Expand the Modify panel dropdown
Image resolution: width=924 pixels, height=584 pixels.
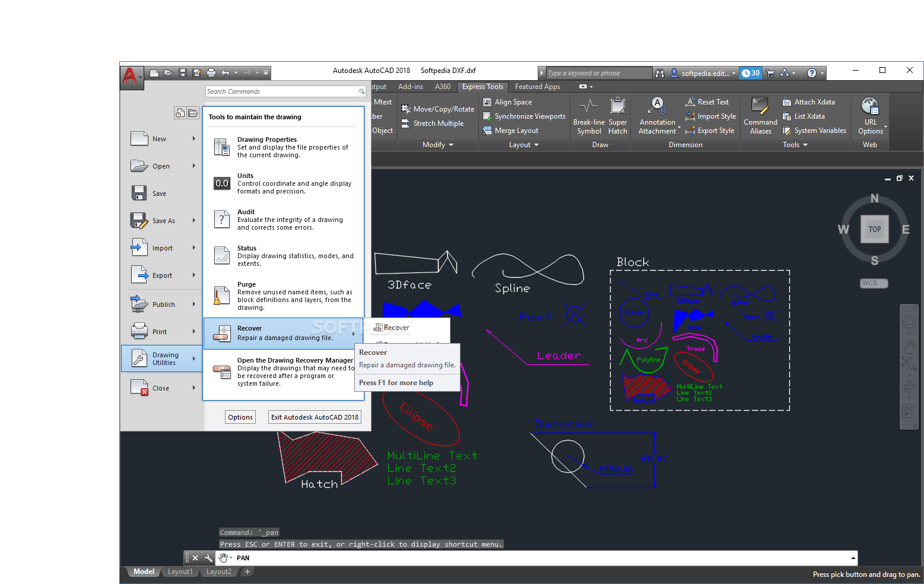(x=438, y=145)
